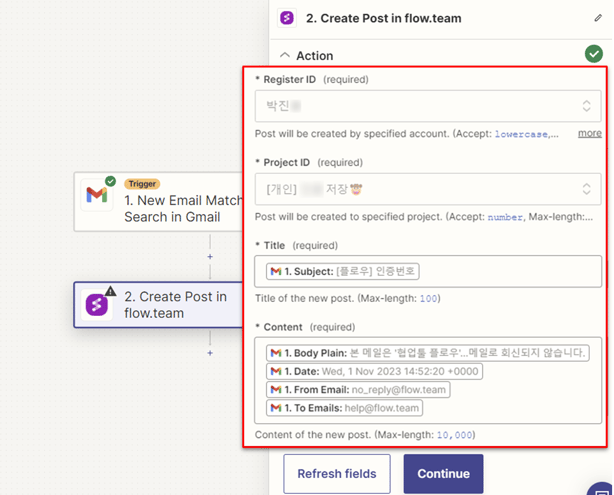Select the "1. From Email" pill in Content
The height and width of the screenshot is (495, 614).
(x=358, y=390)
